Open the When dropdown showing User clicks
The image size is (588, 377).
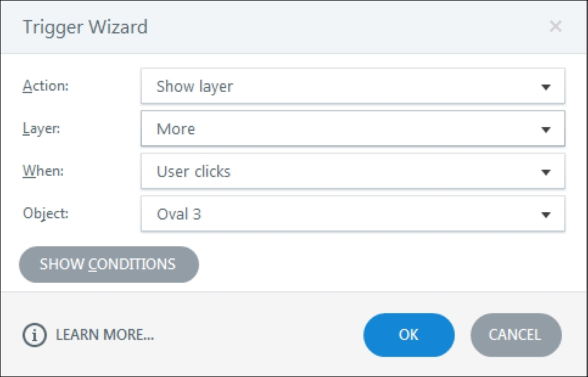pyautogui.click(x=353, y=171)
